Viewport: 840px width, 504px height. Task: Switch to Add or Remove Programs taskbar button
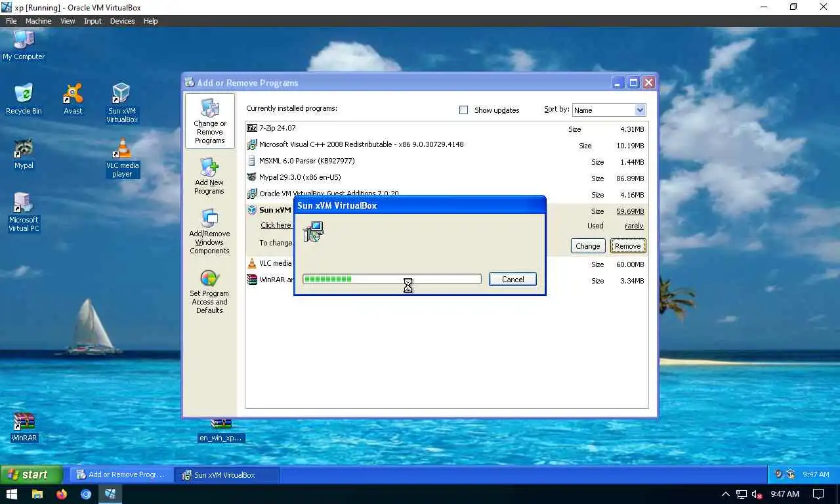tap(121, 474)
